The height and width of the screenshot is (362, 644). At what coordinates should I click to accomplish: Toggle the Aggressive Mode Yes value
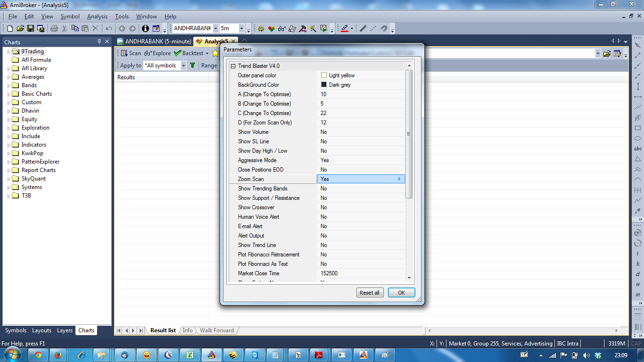coord(361,160)
